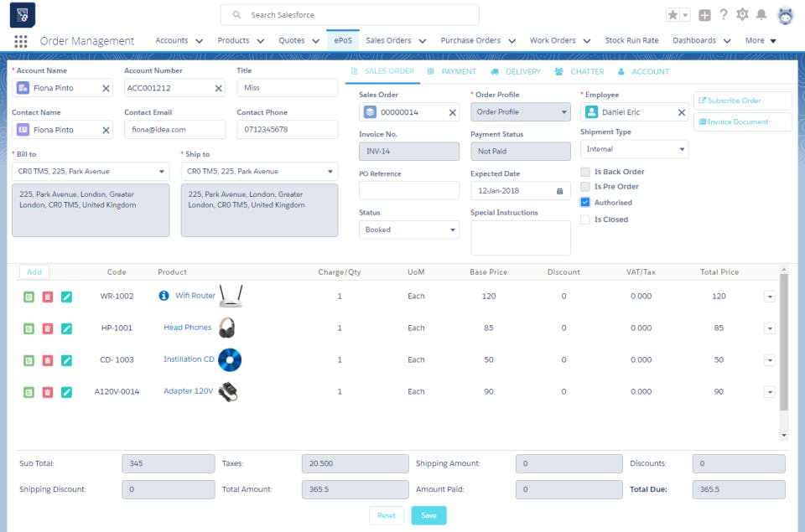805x532 pixels.
Task: Open the Bill to address dropdown
Action: [x=91, y=172]
